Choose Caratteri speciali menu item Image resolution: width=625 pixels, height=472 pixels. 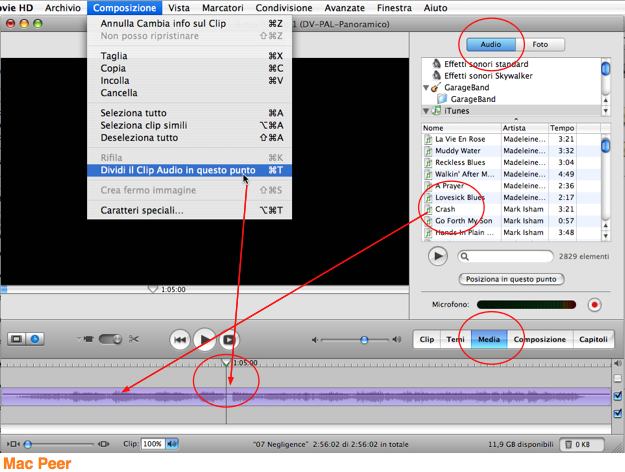189,210
